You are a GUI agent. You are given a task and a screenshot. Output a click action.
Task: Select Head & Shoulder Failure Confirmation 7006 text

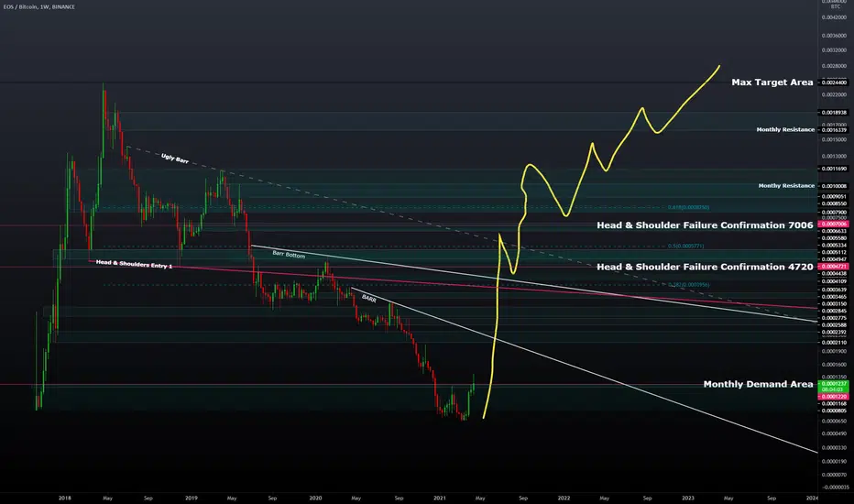click(x=705, y=225)
